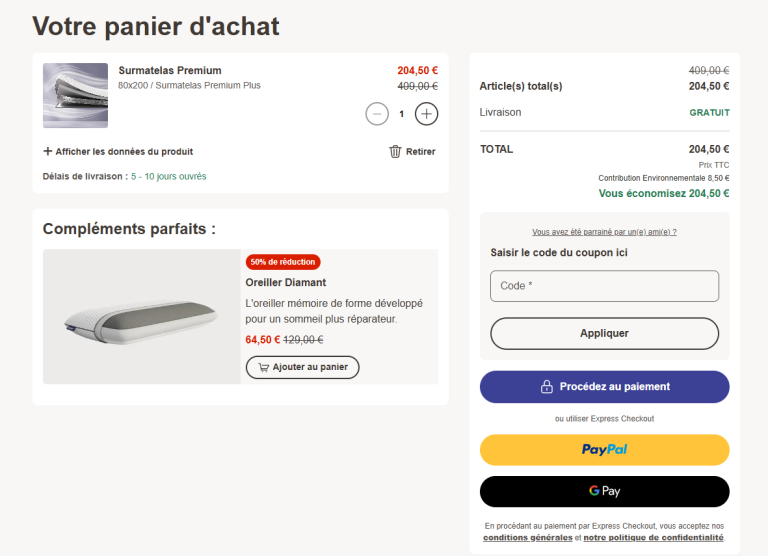
Task: Open the 'parrainé par un(e) ami(e)' link
Action: click(604, 232)
